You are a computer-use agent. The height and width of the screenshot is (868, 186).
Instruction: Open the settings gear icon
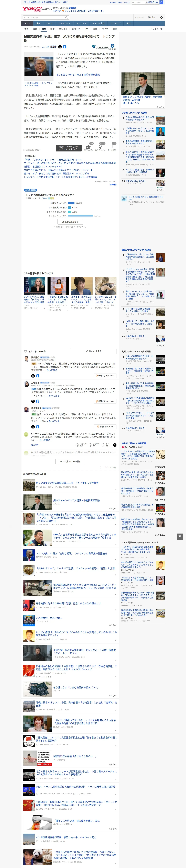(161, 18)
